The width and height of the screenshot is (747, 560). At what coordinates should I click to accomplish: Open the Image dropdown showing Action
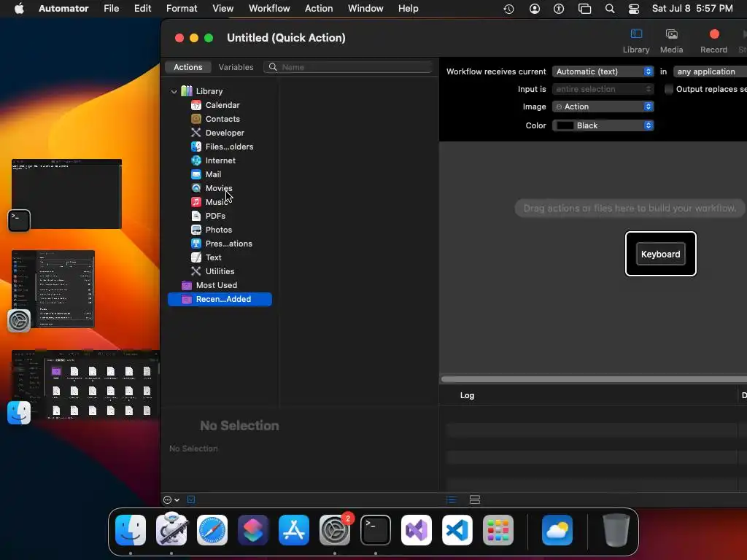pos(603,106)
